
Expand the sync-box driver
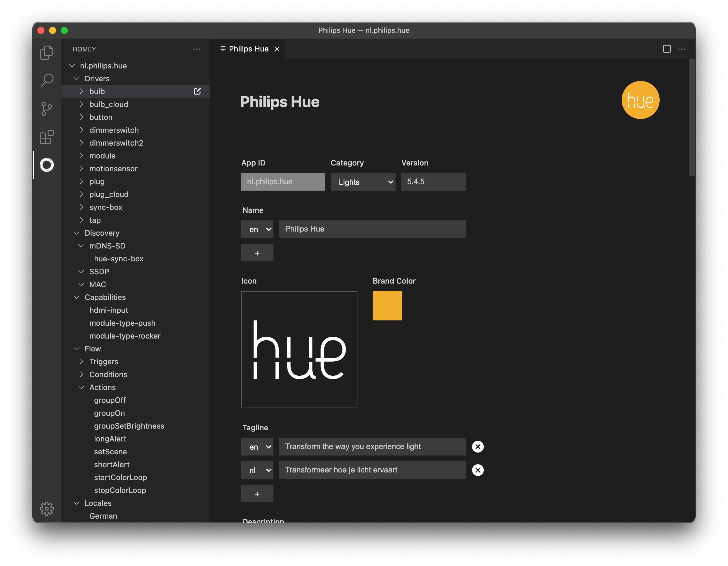(81, 208)
